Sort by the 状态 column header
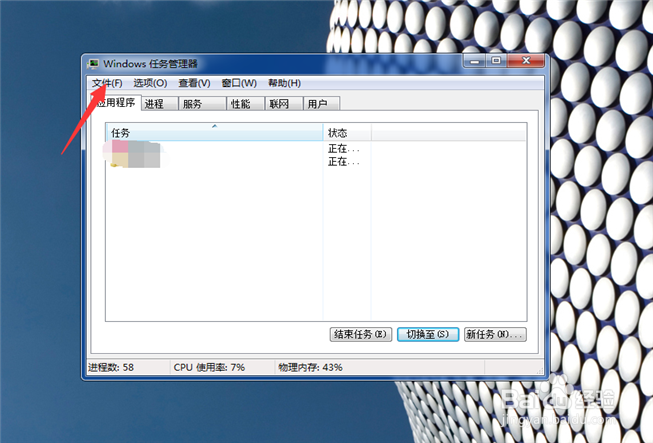 point(347,133)
